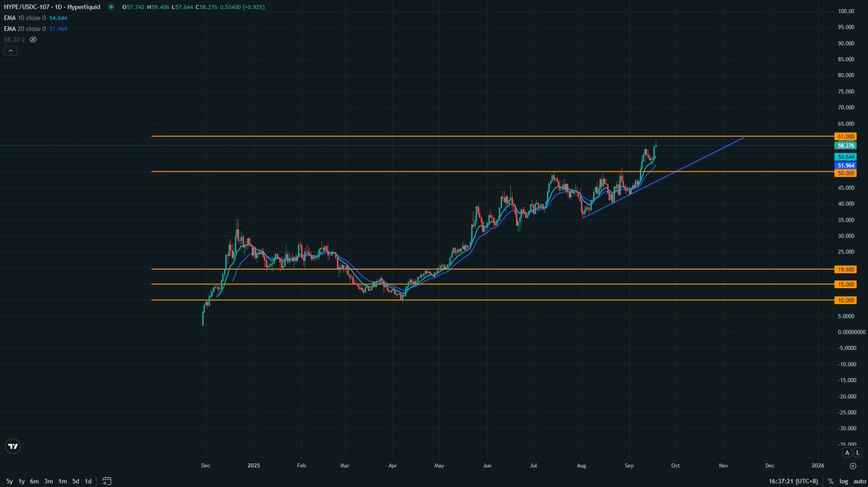The height and width of the screenshot is (487, 868).
Task: Click the green market status dot
Action: click(x=110, y=7)
